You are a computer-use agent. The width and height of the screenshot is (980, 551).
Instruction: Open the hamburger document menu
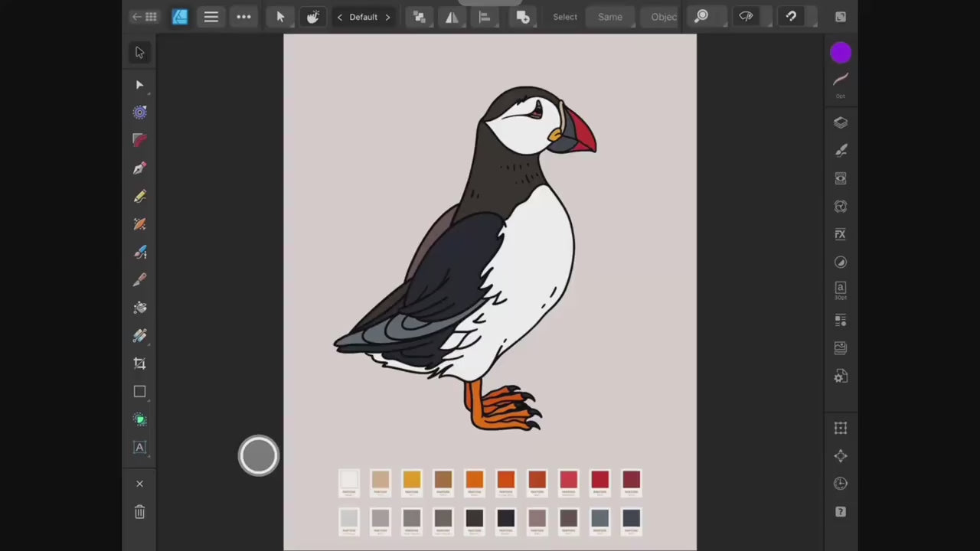[211, 17]
